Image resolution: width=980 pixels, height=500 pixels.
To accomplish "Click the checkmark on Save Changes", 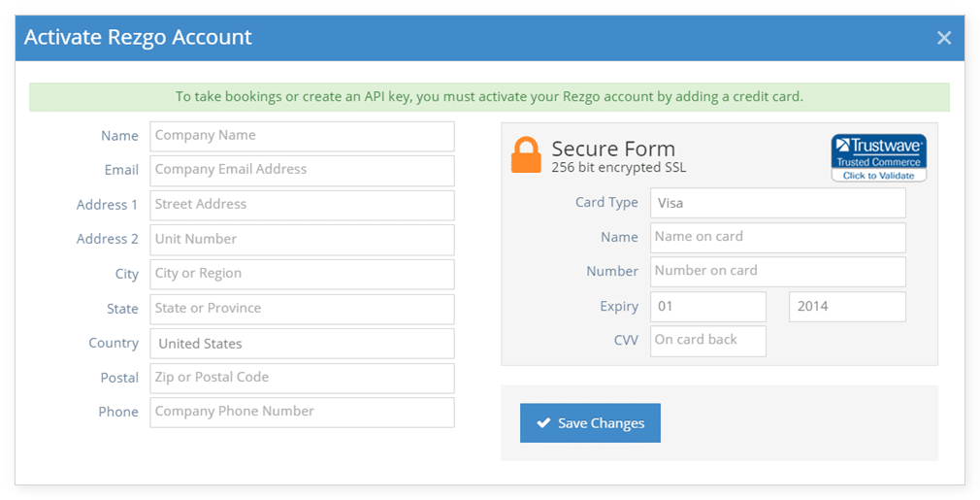I will tap(543, 423).
